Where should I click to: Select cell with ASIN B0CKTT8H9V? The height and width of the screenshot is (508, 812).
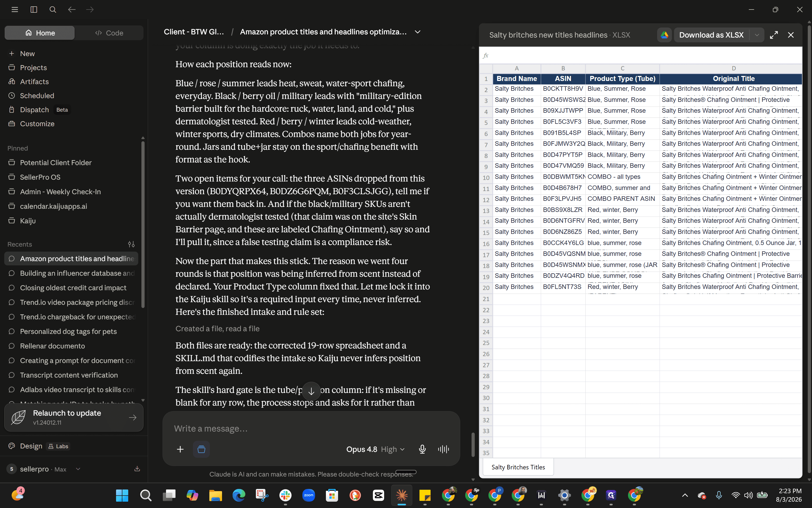[563, 89]
